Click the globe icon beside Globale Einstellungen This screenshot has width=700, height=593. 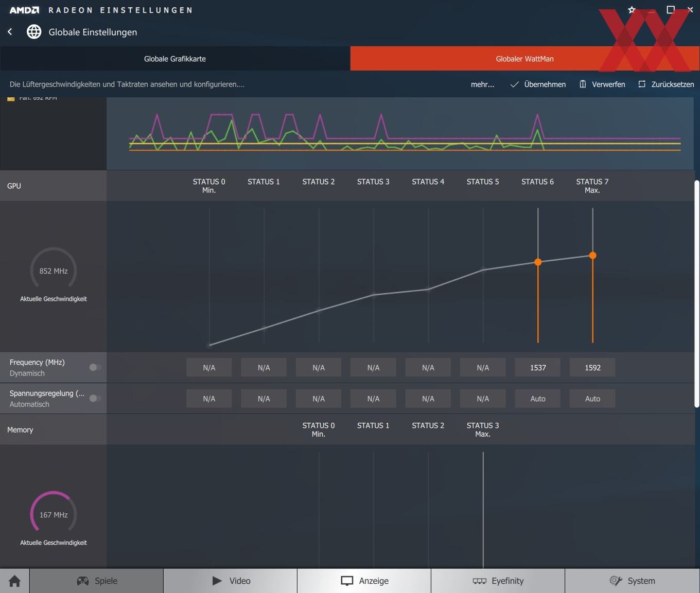34,32
